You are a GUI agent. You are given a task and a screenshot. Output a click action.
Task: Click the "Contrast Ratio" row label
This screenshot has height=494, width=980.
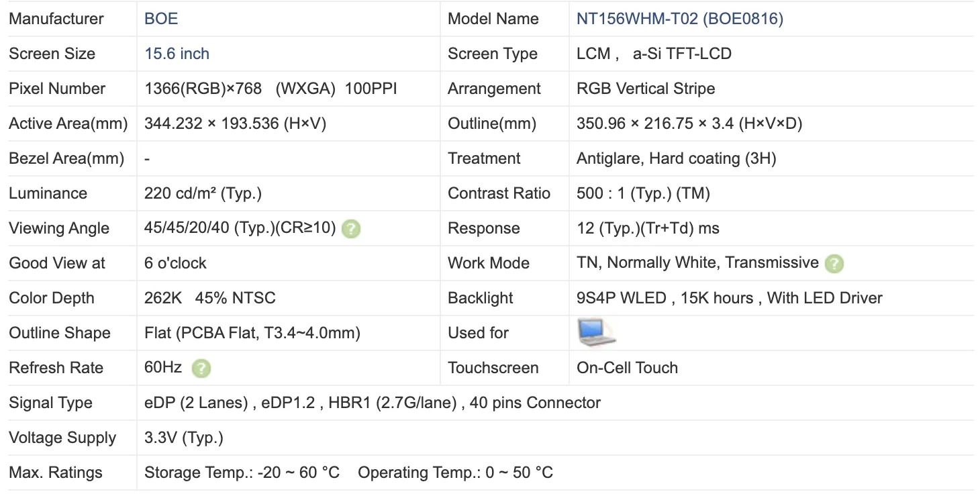click(x=499, y=193)
